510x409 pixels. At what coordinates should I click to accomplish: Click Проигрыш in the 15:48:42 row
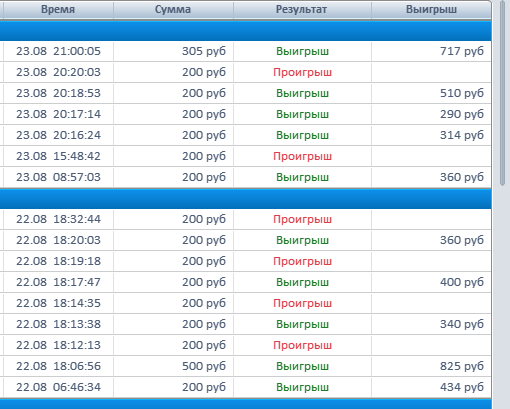click(x=302, y=156)
